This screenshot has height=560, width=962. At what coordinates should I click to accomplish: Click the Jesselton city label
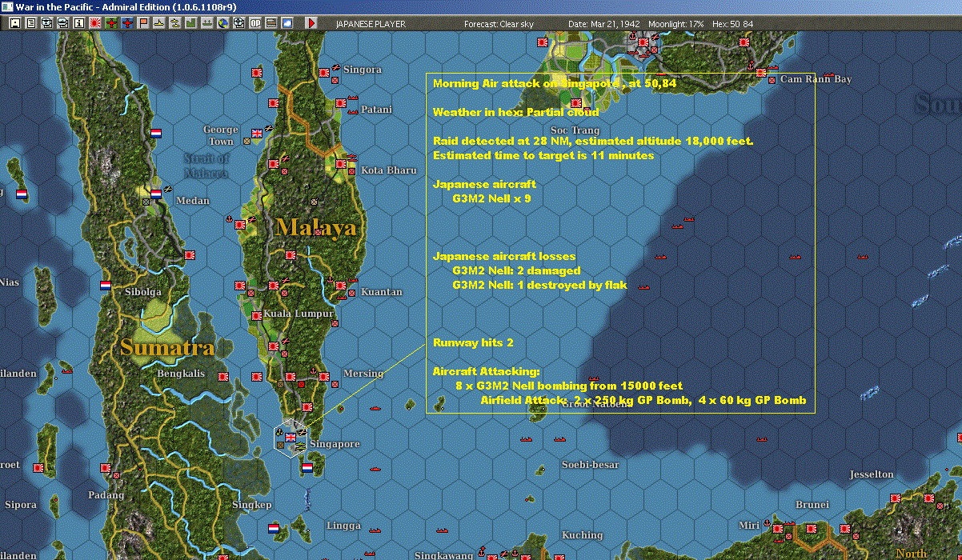coord(872,474)
